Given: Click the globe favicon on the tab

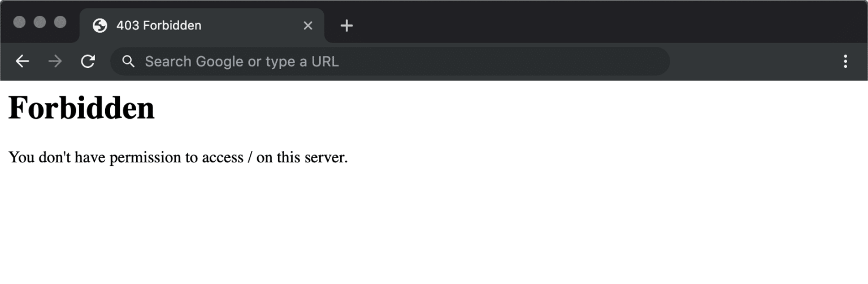Looking at the screenshot, I should (100, 25).
